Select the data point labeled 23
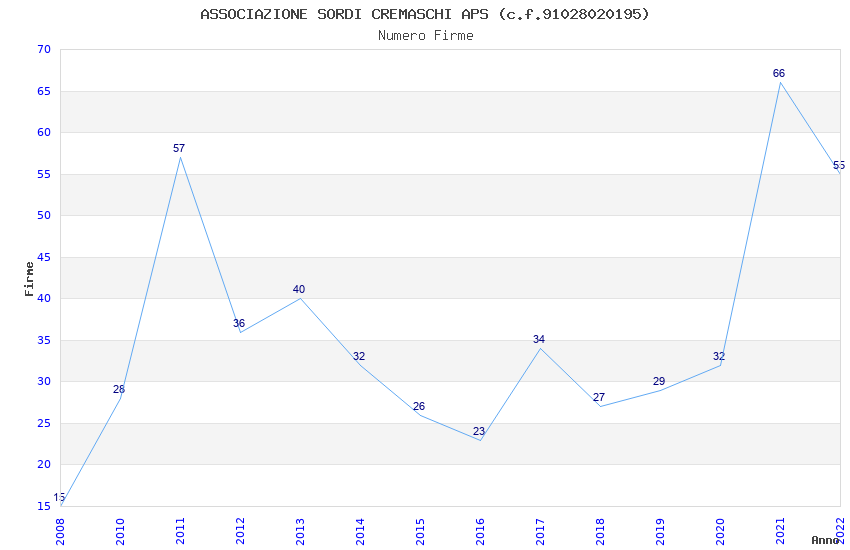This screenshot has height=550, width=850. pos(480,440)
